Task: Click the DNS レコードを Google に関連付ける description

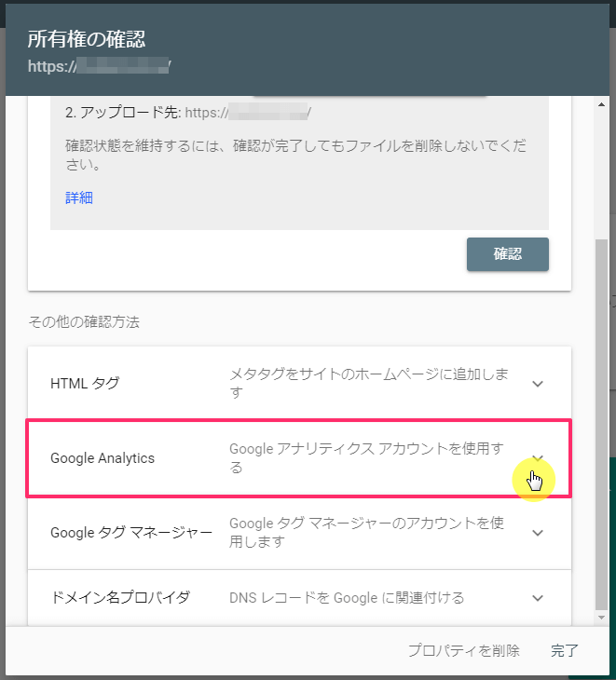Action: click(x=347, y=598)
